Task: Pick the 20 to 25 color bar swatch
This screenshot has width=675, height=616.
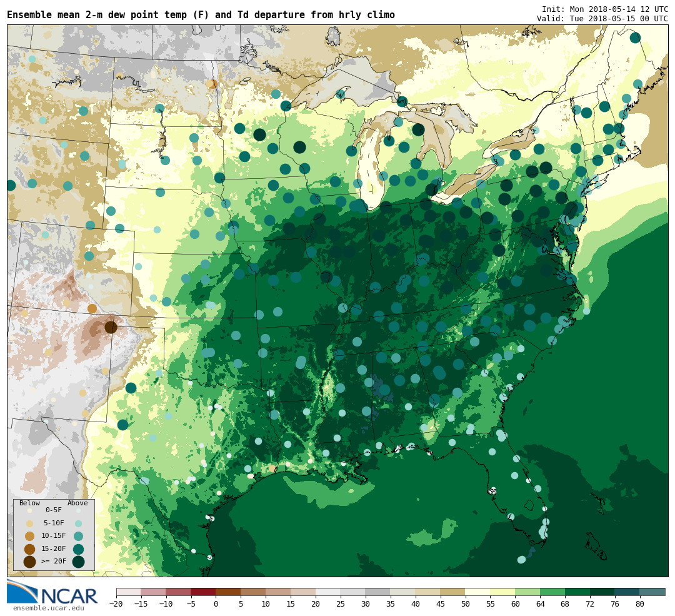Action: (329, 592)
